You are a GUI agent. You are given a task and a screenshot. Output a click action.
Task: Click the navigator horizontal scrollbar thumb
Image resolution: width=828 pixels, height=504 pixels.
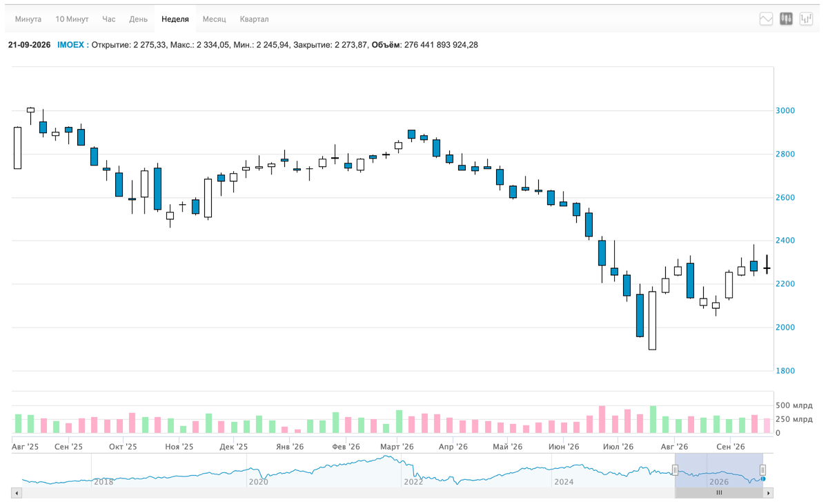[x=719, y=493]
